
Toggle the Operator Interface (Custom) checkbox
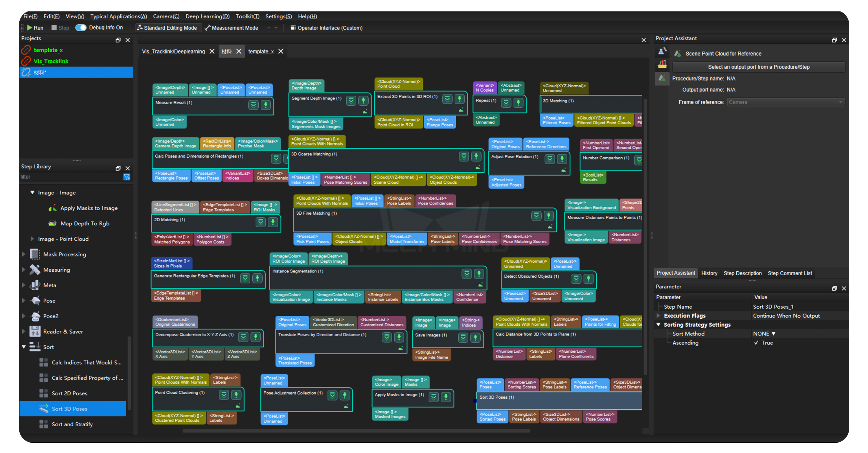[x=293, y=27]
